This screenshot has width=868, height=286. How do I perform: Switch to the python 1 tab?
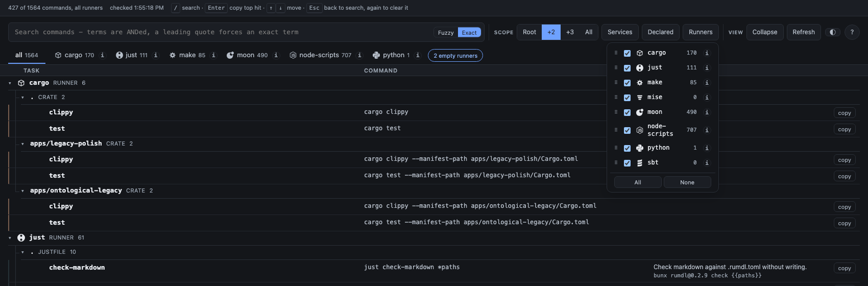391,55
